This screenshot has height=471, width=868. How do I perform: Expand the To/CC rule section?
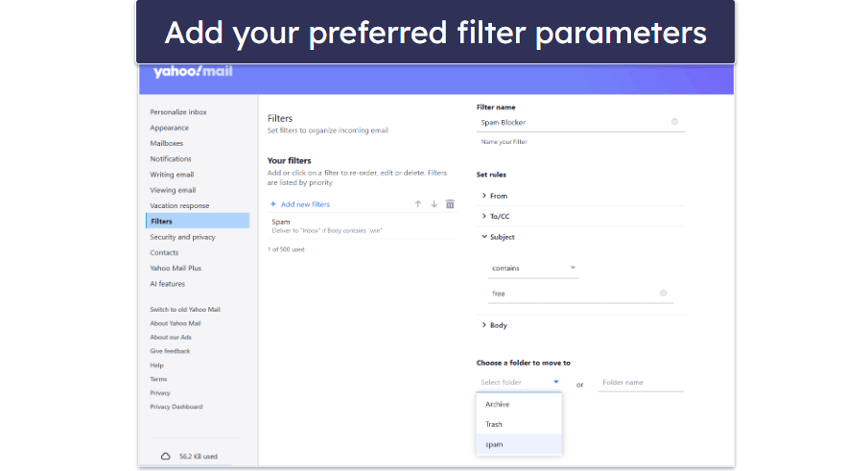tap(580, 217)
